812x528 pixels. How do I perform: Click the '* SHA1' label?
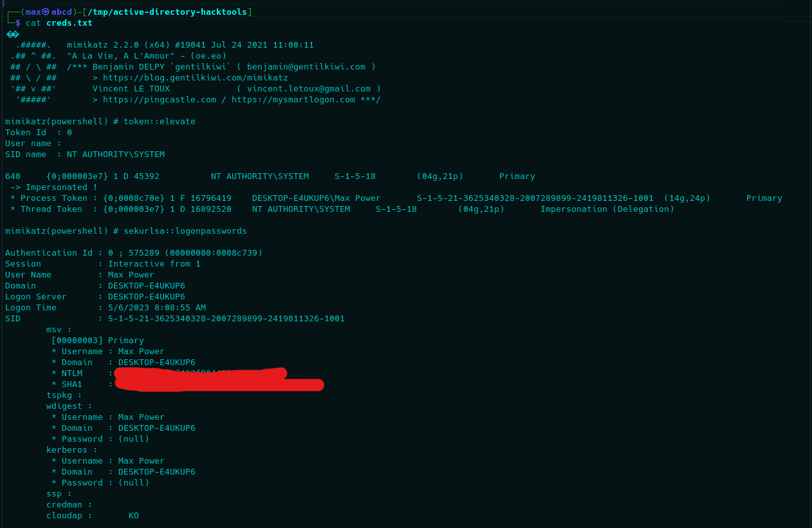tap(67, 384)
